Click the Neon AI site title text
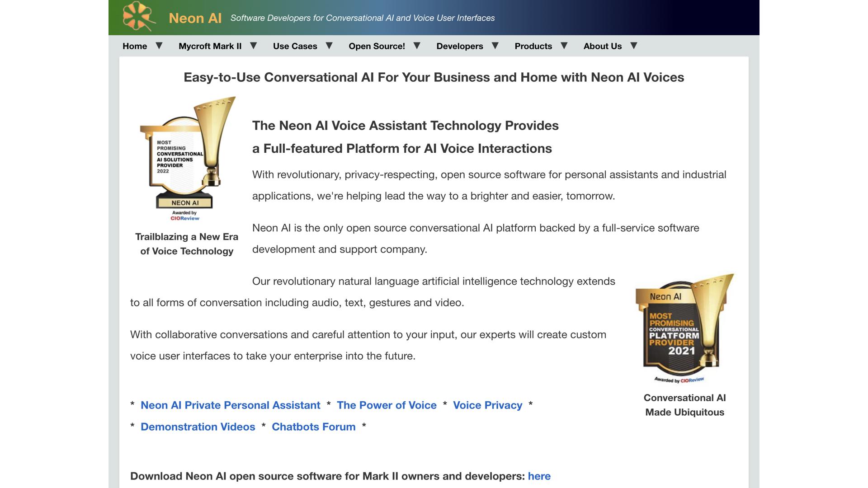The image size is (868, 488). point(195,18)
